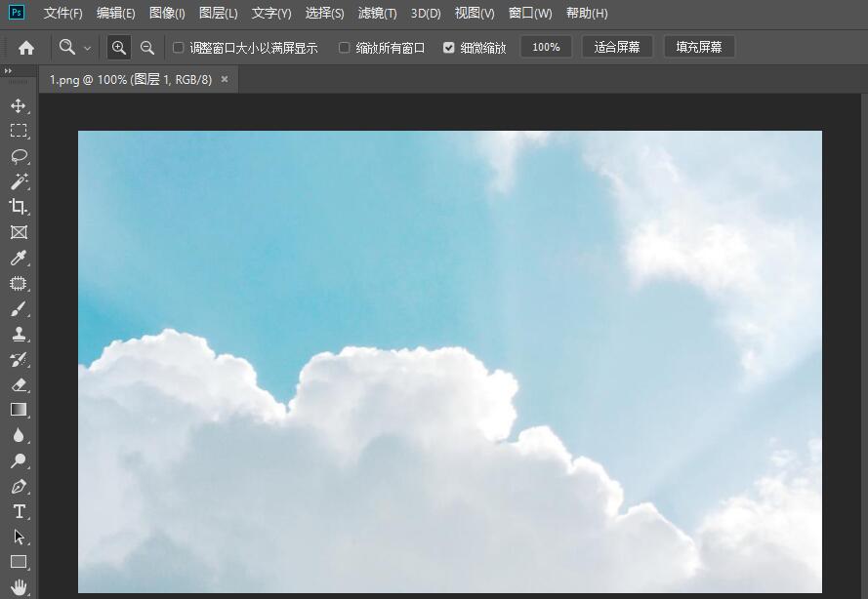
Task: Click the Zoom Out magnifier button
Action: click(146, 48)
